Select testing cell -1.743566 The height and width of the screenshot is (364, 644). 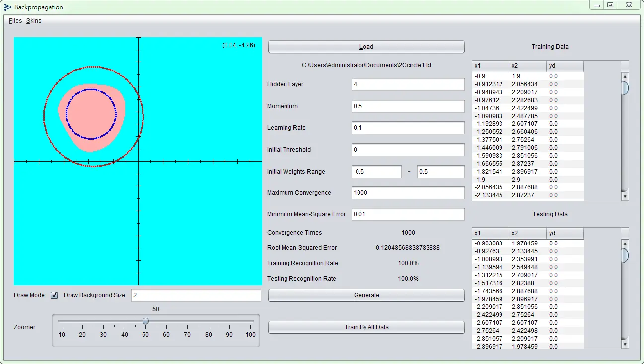[x=491, y=291]
